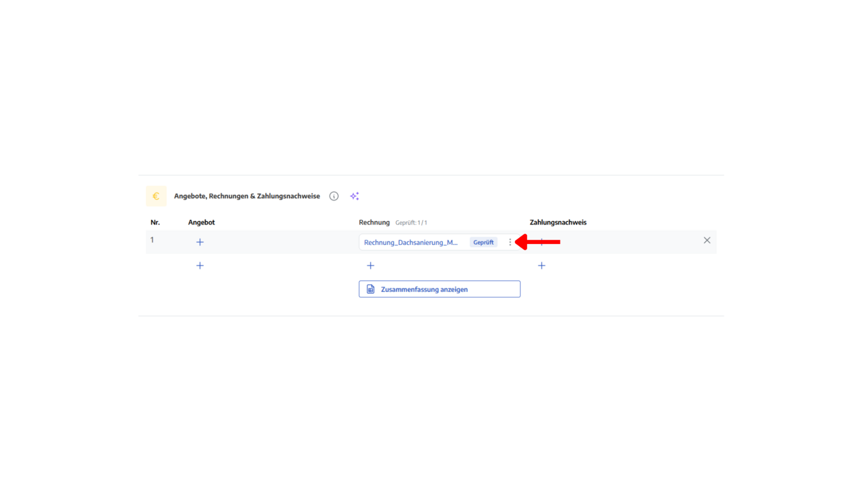This screenshot has height=488, width=868.
Task: Open three-dot menu for Rechnung_Dachsanierung file
Action: coord(510,242)
